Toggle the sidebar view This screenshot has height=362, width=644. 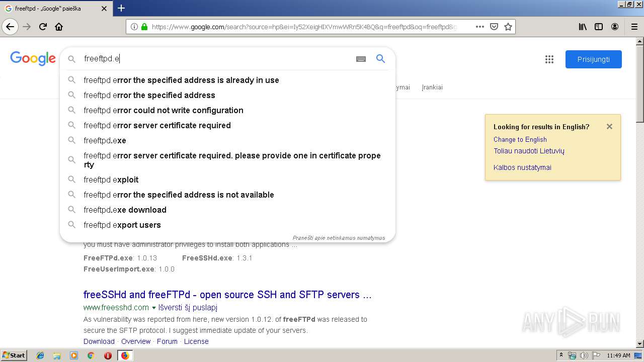tap(599, 27)
